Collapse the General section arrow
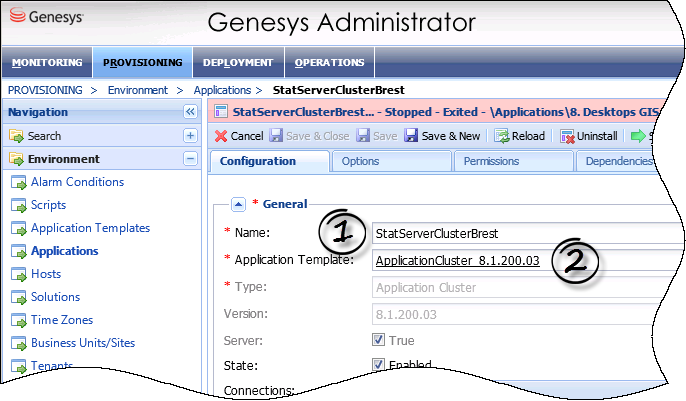Image resolution: width=686 pixels, height=401 pixels. [238, 204]
